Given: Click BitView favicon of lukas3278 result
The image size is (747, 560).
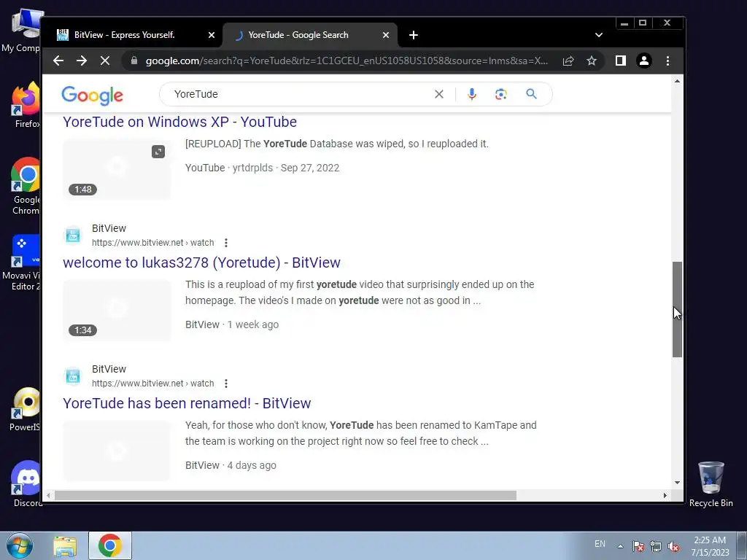Looking at the screenshot, I should pyautogui.click(x=73, y=236).
